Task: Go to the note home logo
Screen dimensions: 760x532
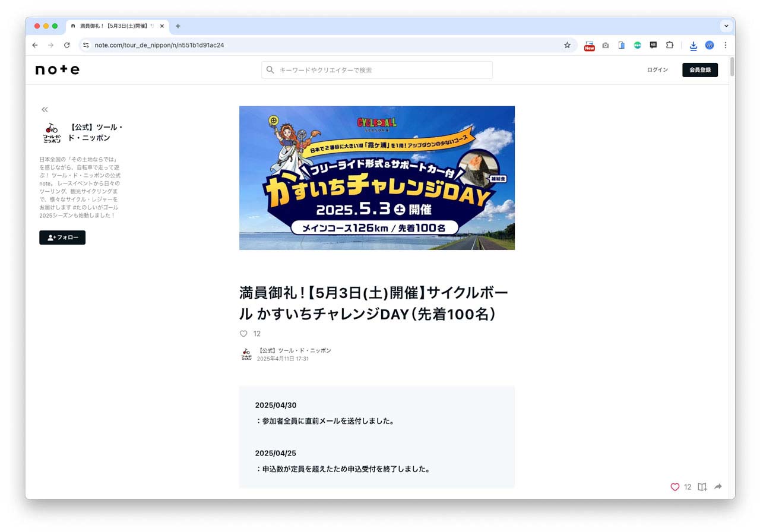Action: (x=57, y=69)
